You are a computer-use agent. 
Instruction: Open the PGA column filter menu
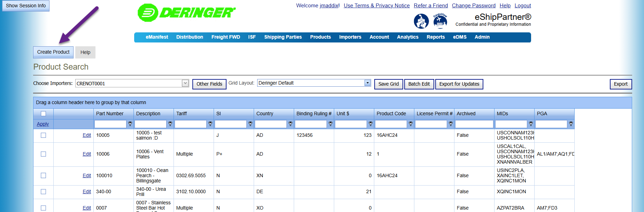click(571, 124)
